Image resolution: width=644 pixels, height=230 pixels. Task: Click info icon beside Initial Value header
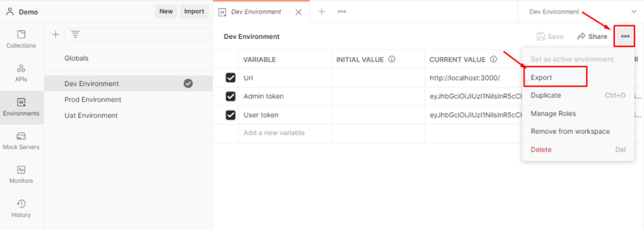pyautogui.click(x=391, y=60)
